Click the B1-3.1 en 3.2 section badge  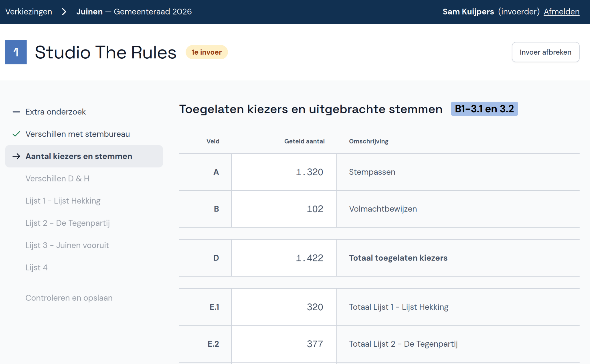484,109
